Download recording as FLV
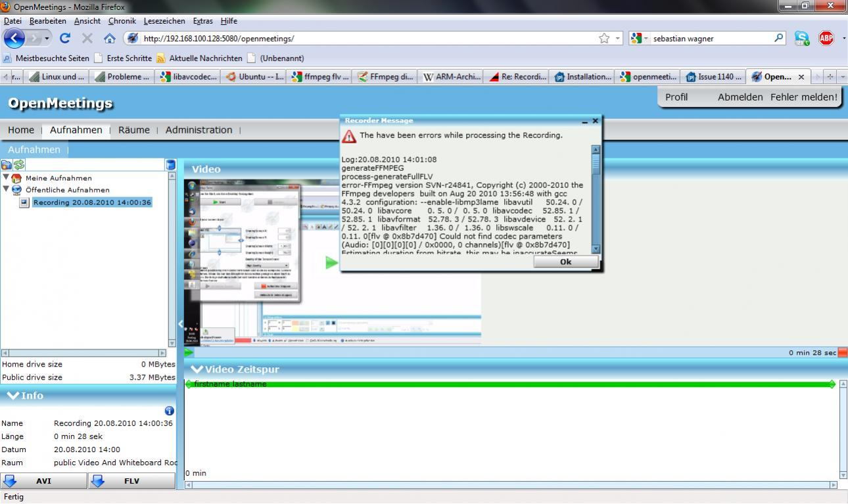Image resolution: width=848 pixels, height=504 pixels. pos(131,481)
